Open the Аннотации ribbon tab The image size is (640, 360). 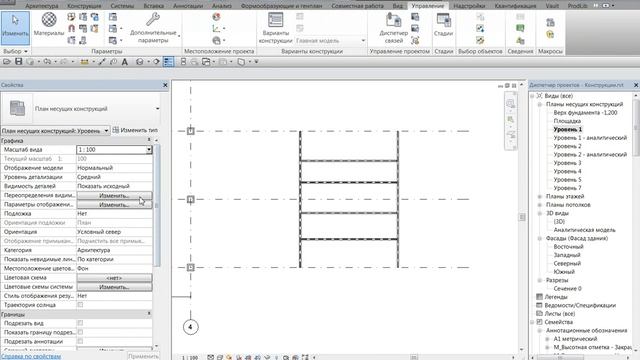click(188, 6)
